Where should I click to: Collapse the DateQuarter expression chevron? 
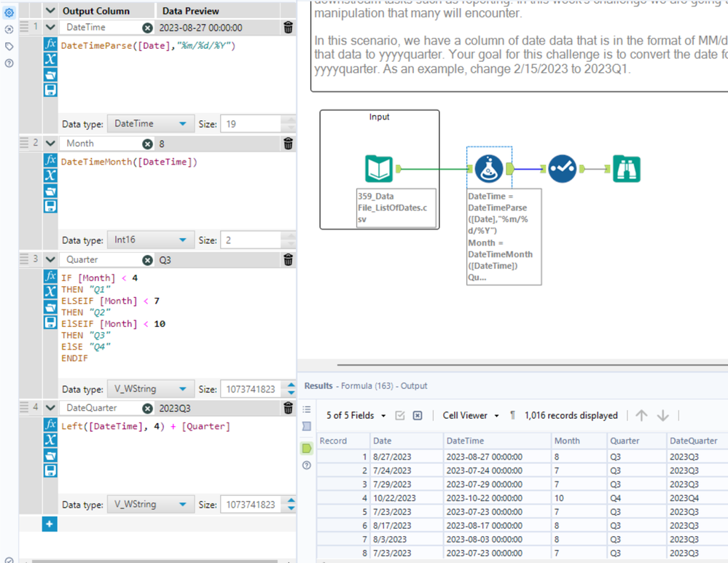(50, 409)
